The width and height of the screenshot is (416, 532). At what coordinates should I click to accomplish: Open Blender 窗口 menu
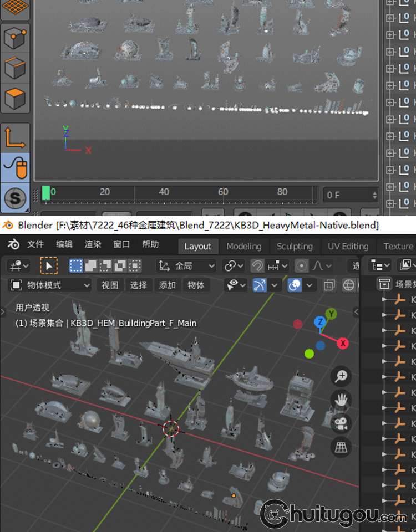121,244
